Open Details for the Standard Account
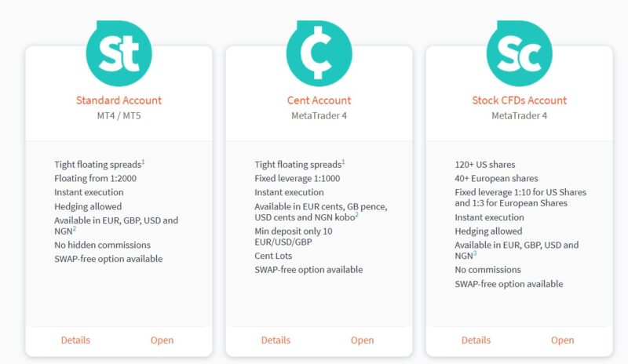Viewport: 628px width, 364px height. coord(75,340)
